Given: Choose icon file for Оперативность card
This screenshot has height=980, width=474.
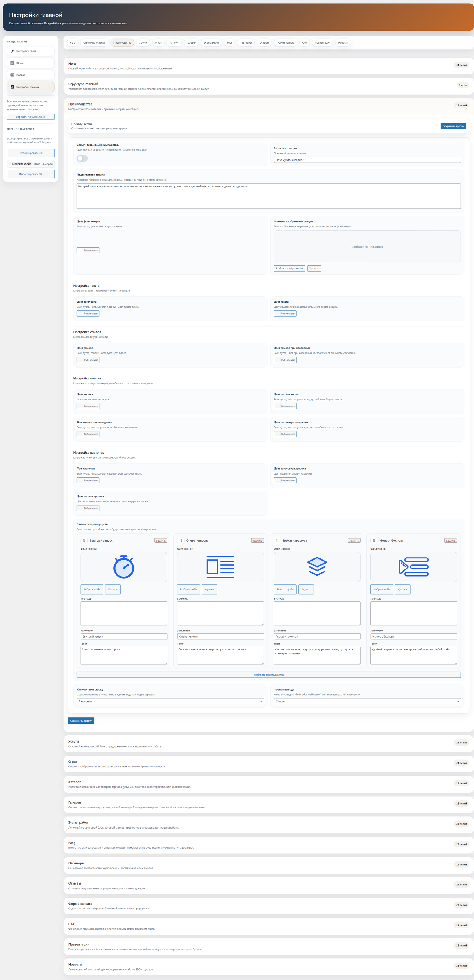Looking at the screenshot, I should click(188, 589).
